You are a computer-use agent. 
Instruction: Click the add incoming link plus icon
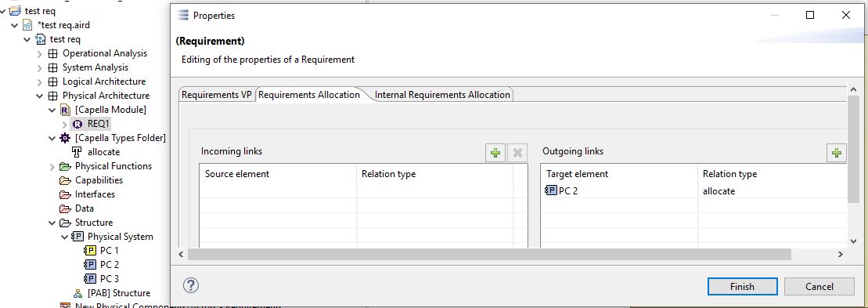coord(495,153)
